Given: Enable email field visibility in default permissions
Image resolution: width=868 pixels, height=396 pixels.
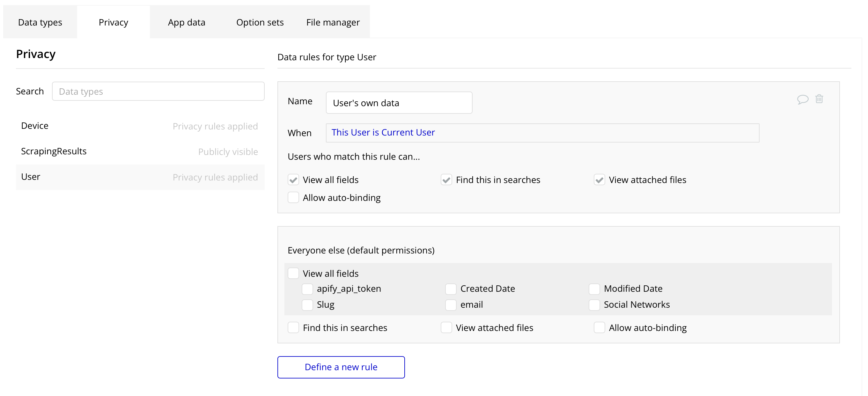Looking at the screenshot, I should tap(451, 305).
